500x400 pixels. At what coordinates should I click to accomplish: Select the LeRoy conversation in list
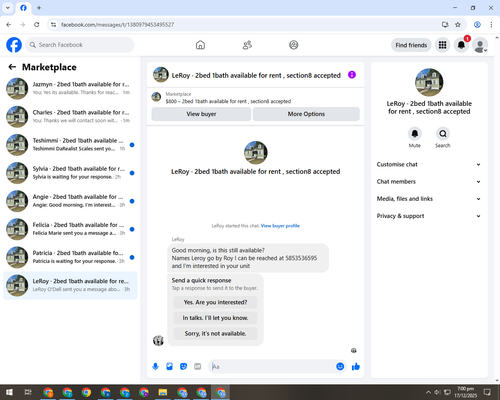[70, 285]
